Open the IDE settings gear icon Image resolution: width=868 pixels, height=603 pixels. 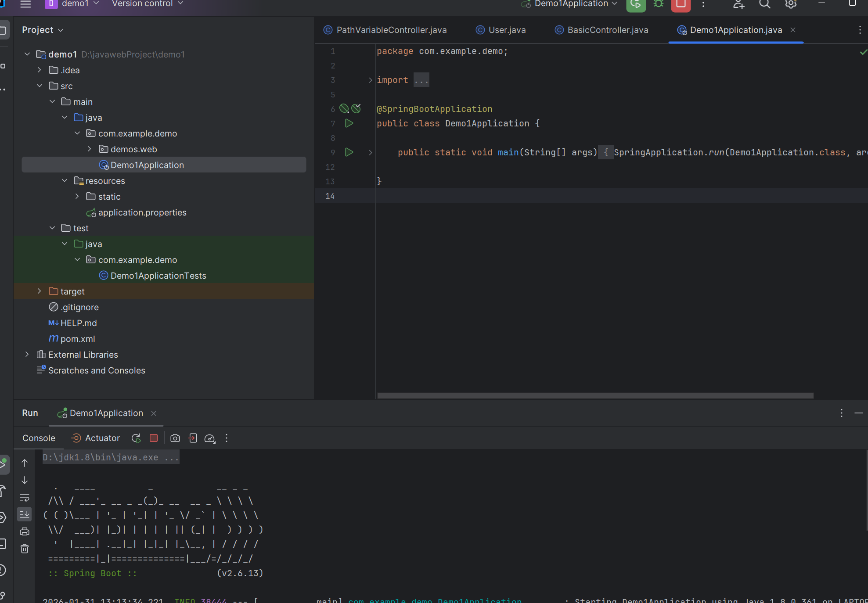(791, 4)
